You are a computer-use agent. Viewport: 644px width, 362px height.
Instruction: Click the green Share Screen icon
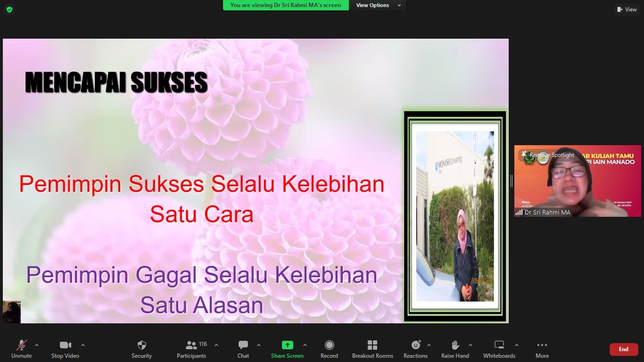(x=287, y=345)
